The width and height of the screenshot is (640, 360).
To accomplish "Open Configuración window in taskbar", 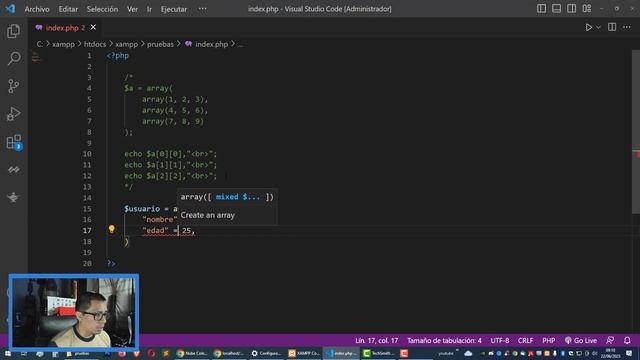I will (266, 353).
